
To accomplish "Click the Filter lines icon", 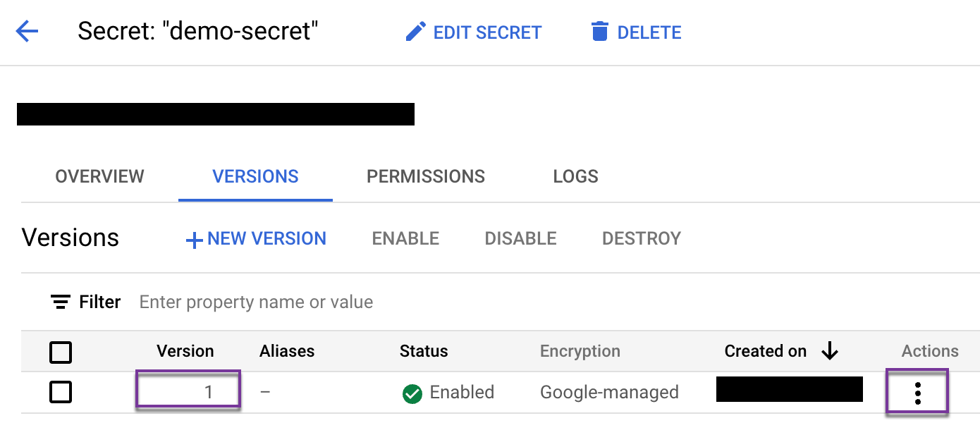I will tap(61, 302).
